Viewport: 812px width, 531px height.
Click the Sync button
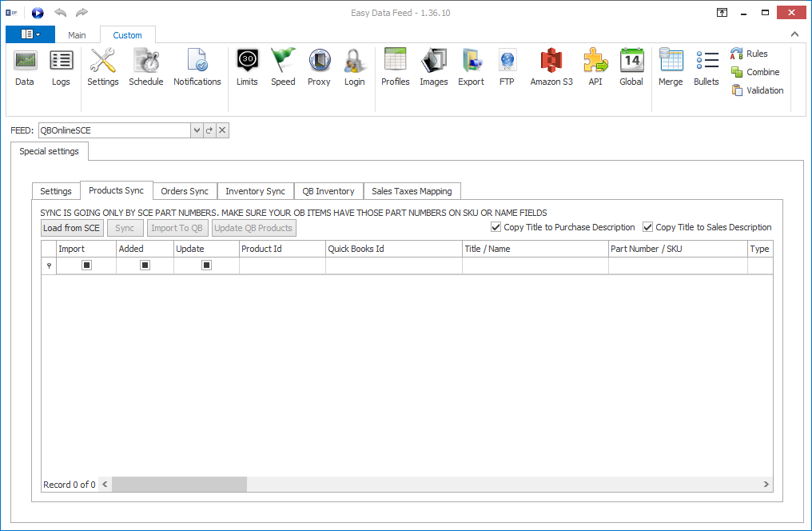click(125, 228)
